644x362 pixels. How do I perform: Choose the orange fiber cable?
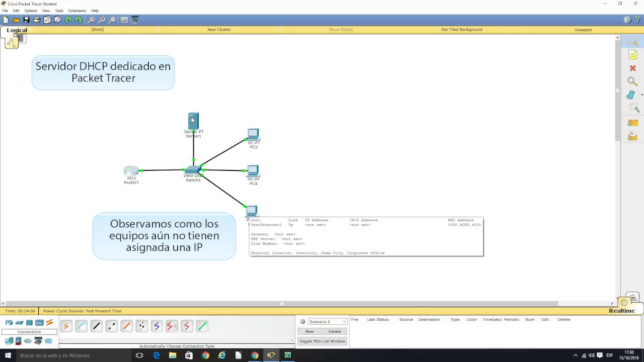pos(126,326)
